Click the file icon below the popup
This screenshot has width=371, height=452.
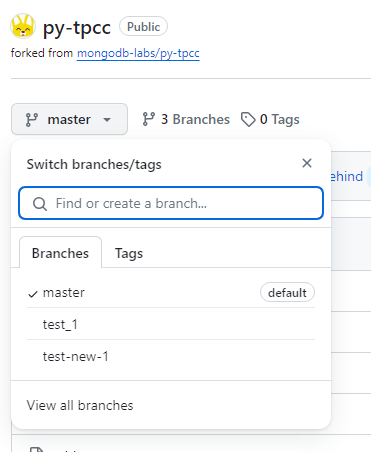[x=36, y=449]
